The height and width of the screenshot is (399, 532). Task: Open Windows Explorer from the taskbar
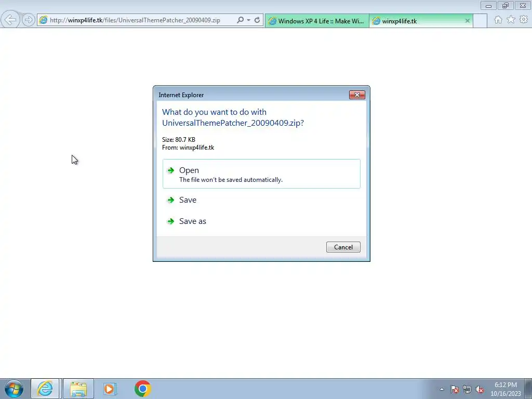78,389
